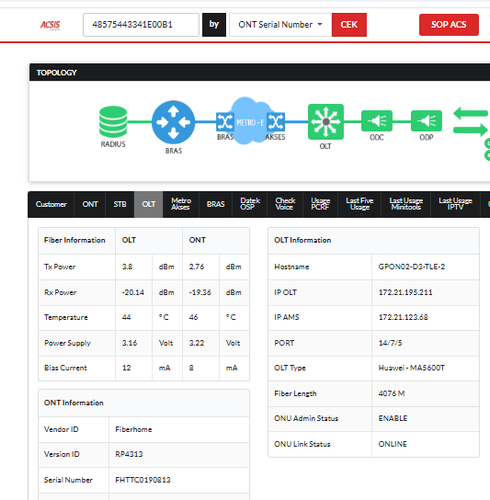Select Fiber Length value 4076 M

(391, 393)
